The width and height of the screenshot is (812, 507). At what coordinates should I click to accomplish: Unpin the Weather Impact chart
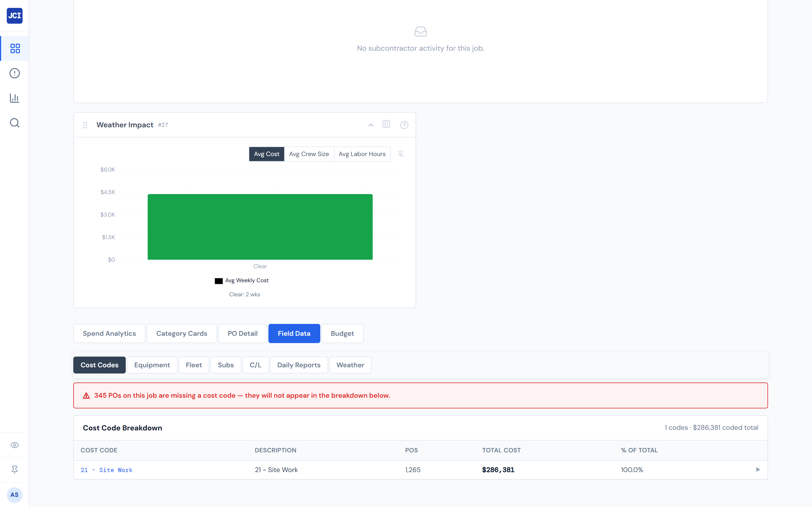click(x=401, y=154)
